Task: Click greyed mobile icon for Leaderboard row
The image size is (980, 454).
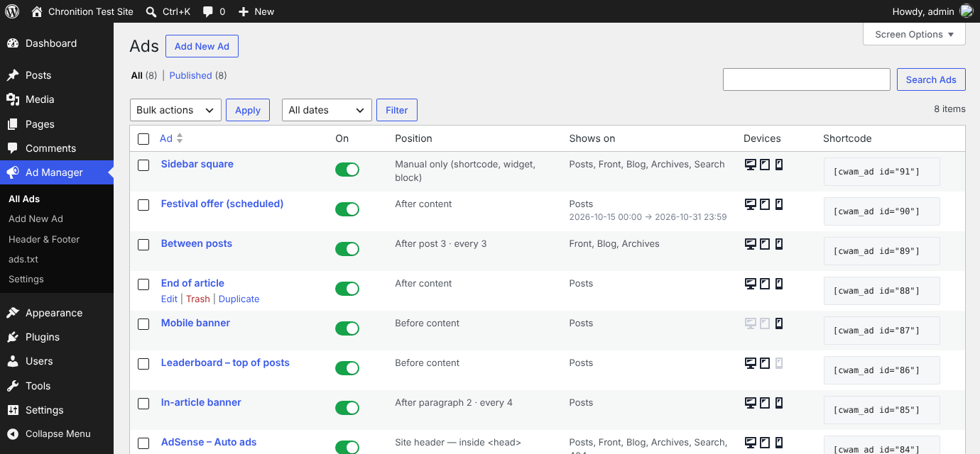Action: pos(779,363)
